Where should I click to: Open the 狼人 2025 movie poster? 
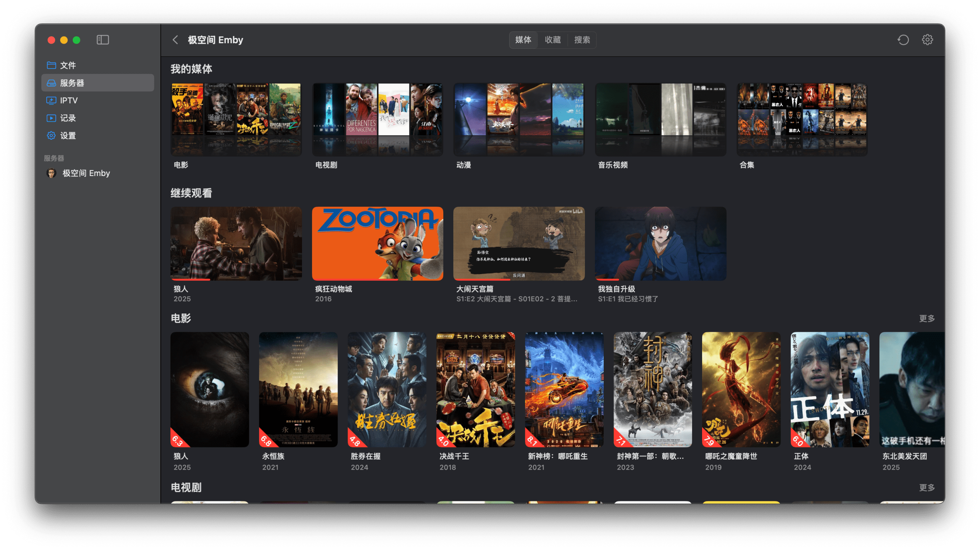pyautogui.click(x=209, y=390)
